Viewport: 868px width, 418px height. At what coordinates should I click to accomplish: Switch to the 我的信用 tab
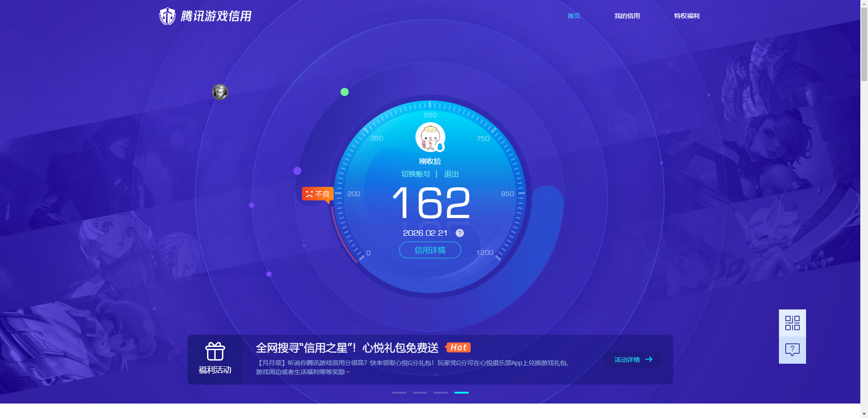click(x=627, y=16)
